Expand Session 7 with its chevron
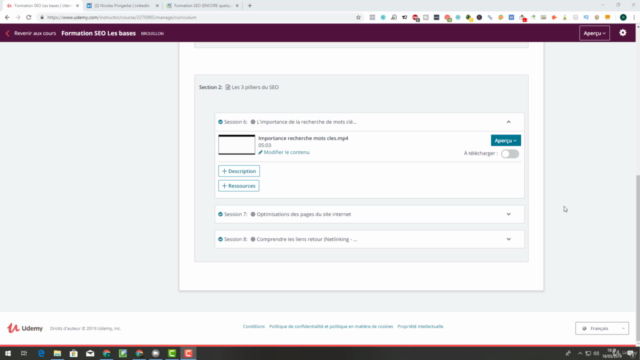 click(509, 214)
